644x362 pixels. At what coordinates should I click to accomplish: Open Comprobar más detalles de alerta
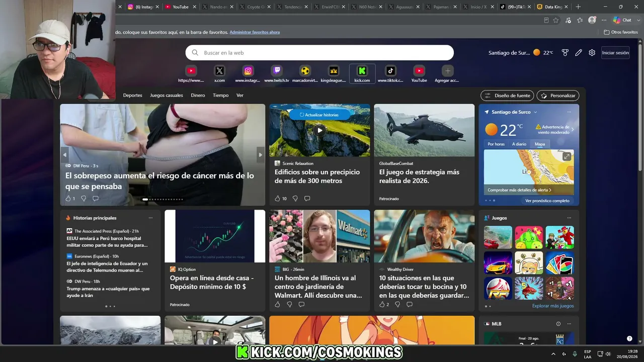coord(519,190)
